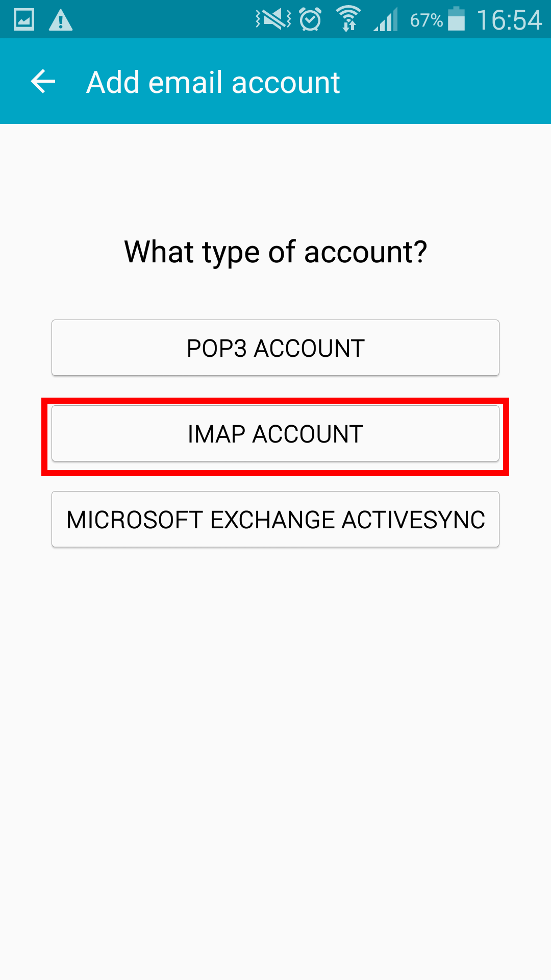Set up an Exchange ActiveSync account
This screenshot has height=980, width=551.
point(275,519)
